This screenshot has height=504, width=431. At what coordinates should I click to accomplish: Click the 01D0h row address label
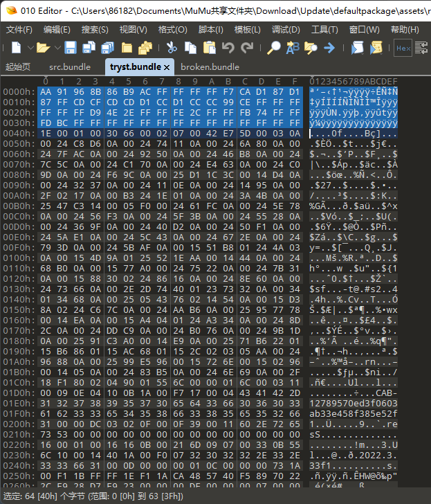coord(19,393)
